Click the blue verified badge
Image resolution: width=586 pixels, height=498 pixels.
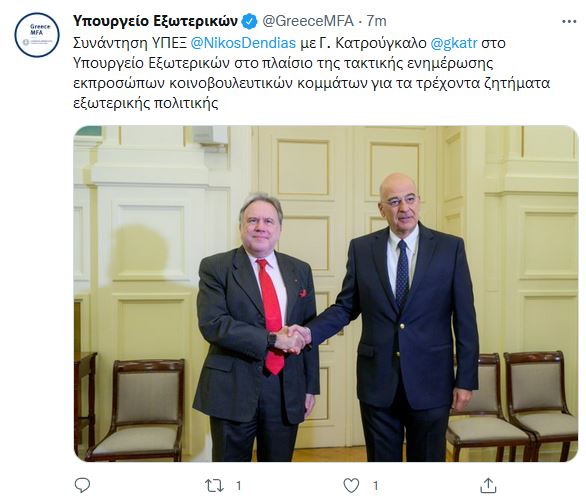(249, 21)
